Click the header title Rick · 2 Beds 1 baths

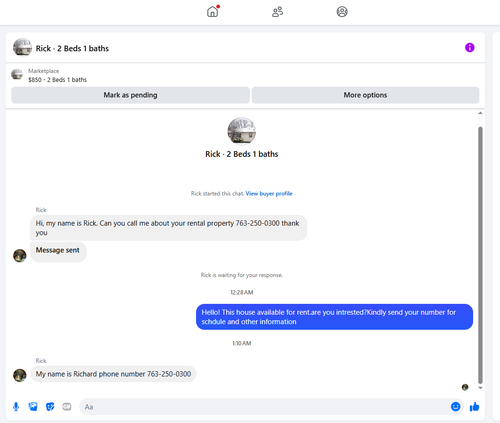pos(72,49)
